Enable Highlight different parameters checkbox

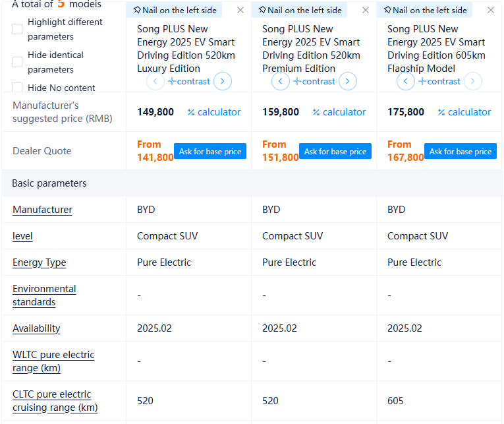click(x=17, y=29)
